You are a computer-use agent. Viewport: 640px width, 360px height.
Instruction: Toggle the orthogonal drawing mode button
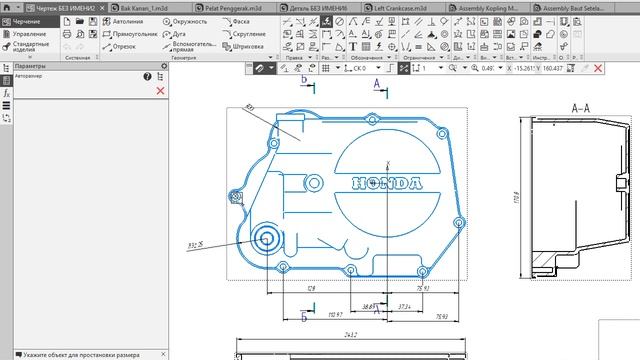pyautogui.click(x=391, y=69)
